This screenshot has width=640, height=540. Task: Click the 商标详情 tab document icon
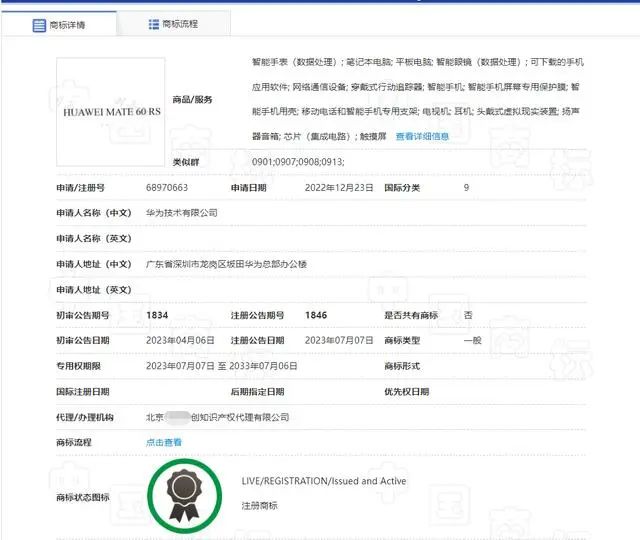coord(39,25)
